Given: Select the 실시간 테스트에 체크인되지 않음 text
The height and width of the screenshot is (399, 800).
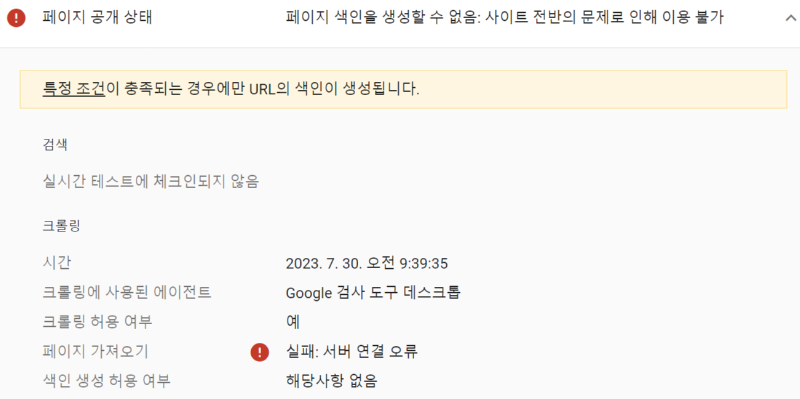Looking at the screenshot, I should [x=151, y=181].
